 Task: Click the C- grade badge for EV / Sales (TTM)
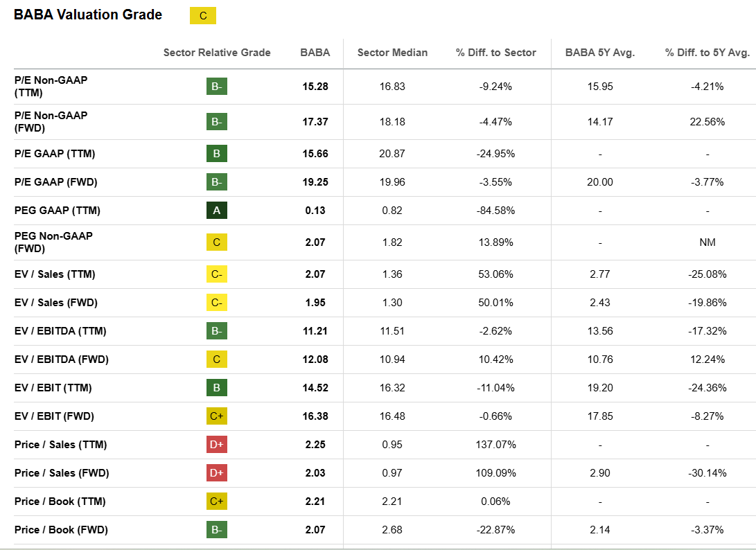click(217, 274)
